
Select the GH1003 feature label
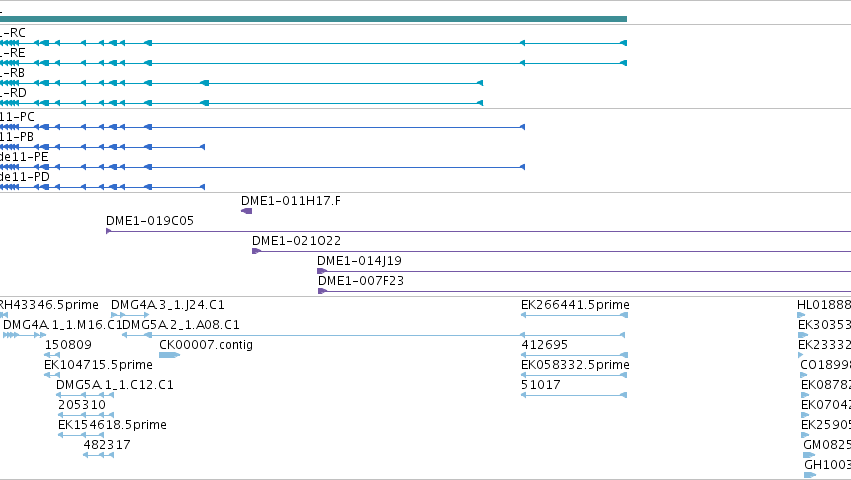(x=828, y=465)
